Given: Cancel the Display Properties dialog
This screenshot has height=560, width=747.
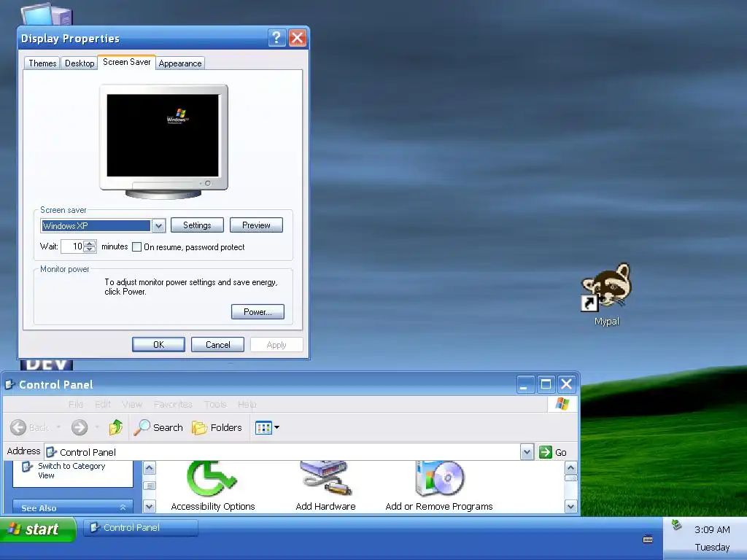Looking at the screenshot, I should (217, 345).
